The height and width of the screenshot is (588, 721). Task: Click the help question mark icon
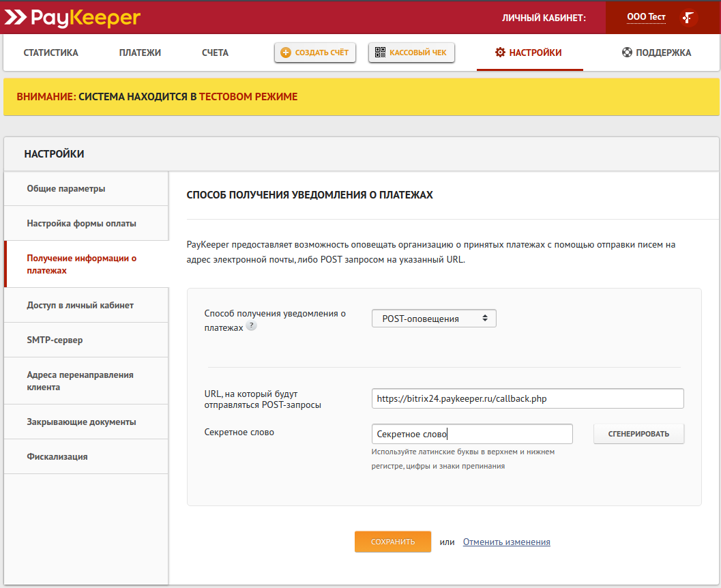pyautogui.click(x=251, y=327)
